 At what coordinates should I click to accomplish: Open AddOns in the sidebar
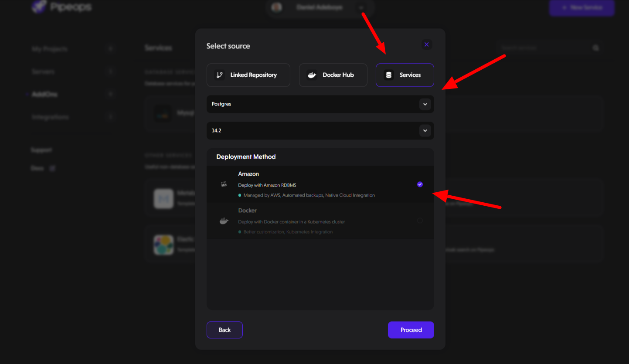click(x=44, y=94)
